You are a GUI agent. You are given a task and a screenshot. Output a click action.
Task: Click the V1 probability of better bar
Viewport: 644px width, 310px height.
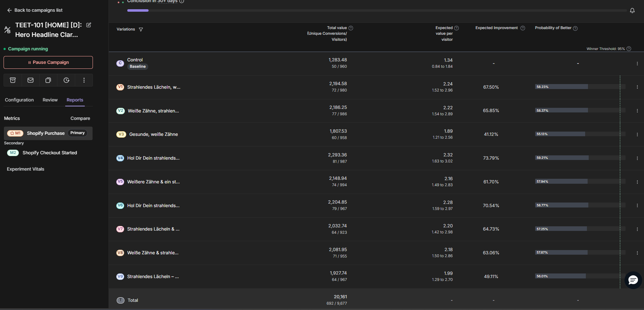tap(561, 87)
